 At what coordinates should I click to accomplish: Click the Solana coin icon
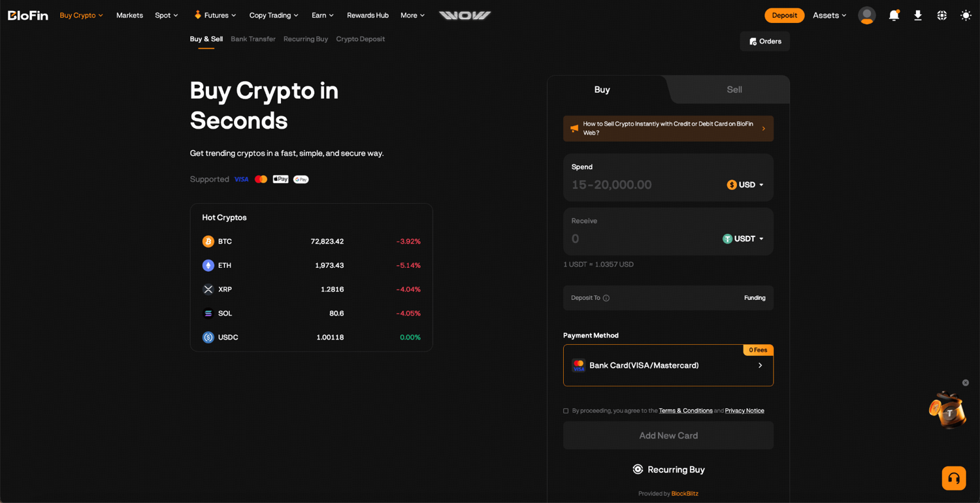(208, 314)
